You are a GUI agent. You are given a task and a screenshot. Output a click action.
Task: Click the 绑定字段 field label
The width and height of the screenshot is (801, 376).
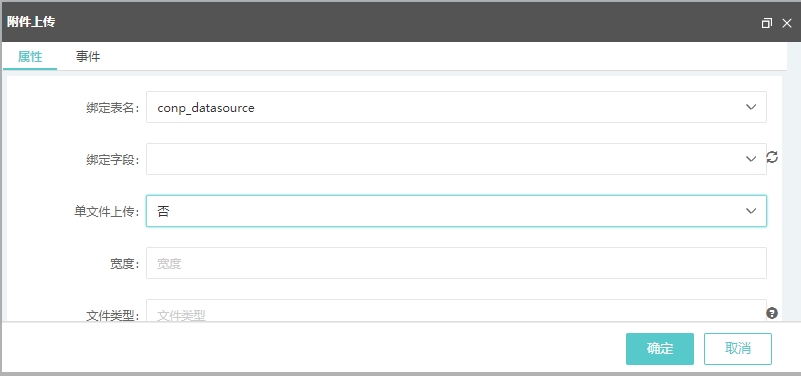pyautogui.click(x=113, y=160)
